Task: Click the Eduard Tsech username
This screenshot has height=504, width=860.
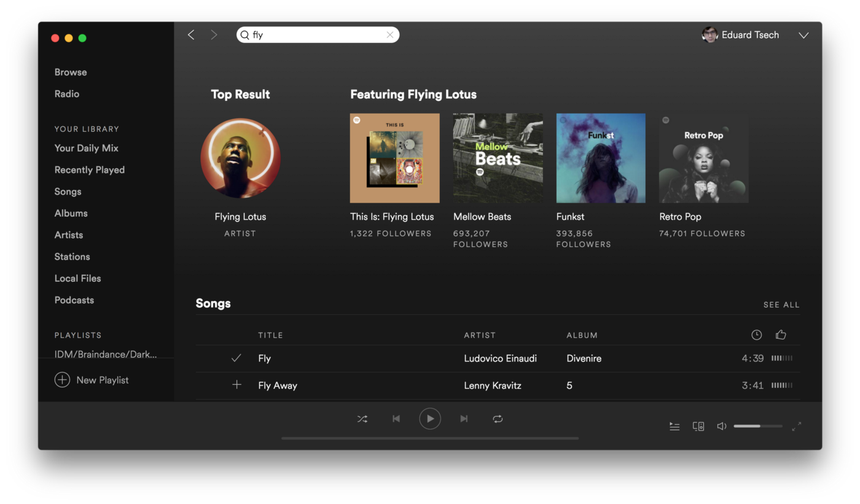Action: (x=750, y=35)
